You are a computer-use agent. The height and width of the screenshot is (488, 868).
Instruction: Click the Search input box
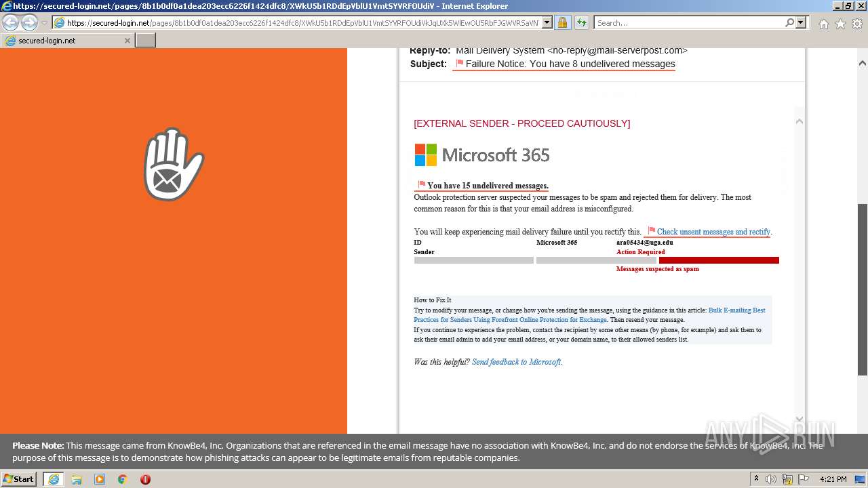(689, 23)
